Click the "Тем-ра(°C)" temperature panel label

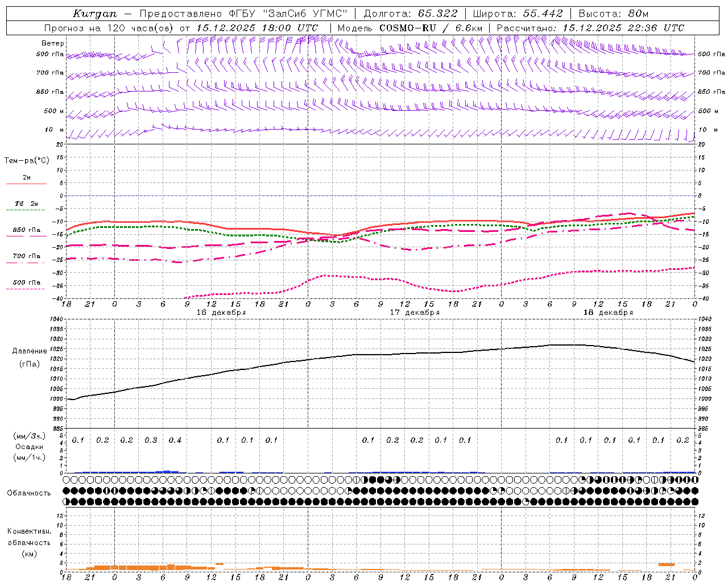[27, 161]
